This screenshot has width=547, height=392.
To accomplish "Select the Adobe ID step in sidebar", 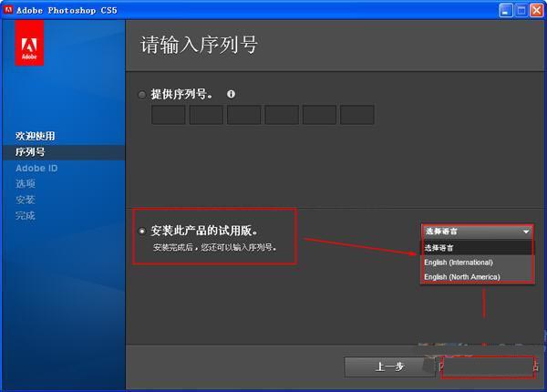I will point(36,168).
